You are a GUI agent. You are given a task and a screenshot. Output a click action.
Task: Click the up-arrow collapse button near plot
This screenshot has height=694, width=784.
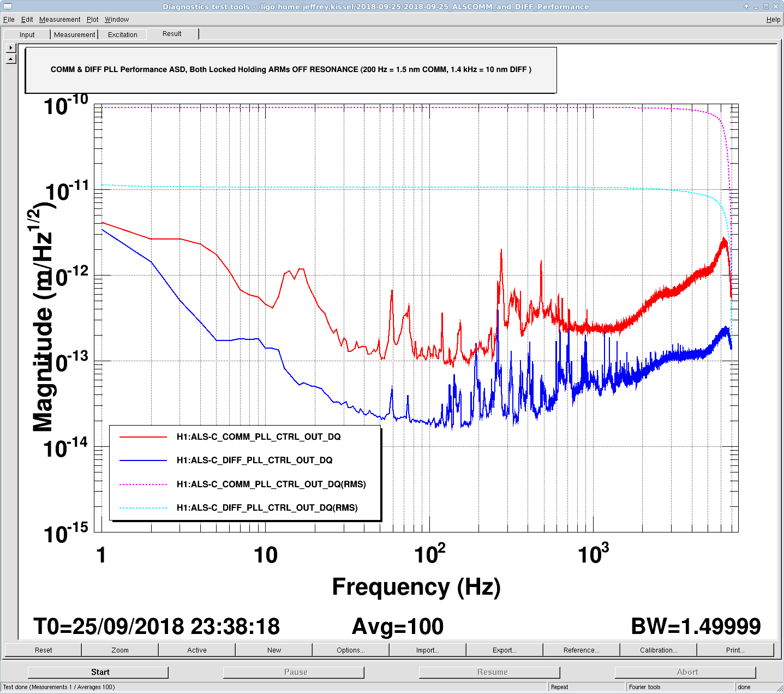pos(11,59)
